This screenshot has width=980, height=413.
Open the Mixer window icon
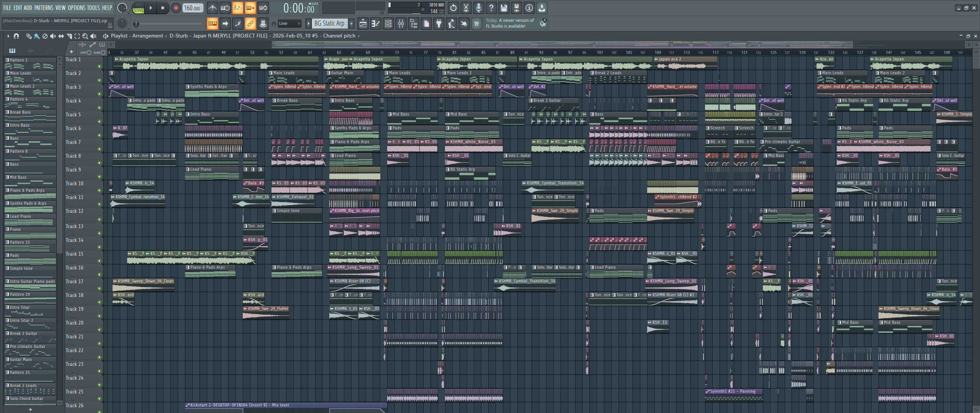point(401,24)
